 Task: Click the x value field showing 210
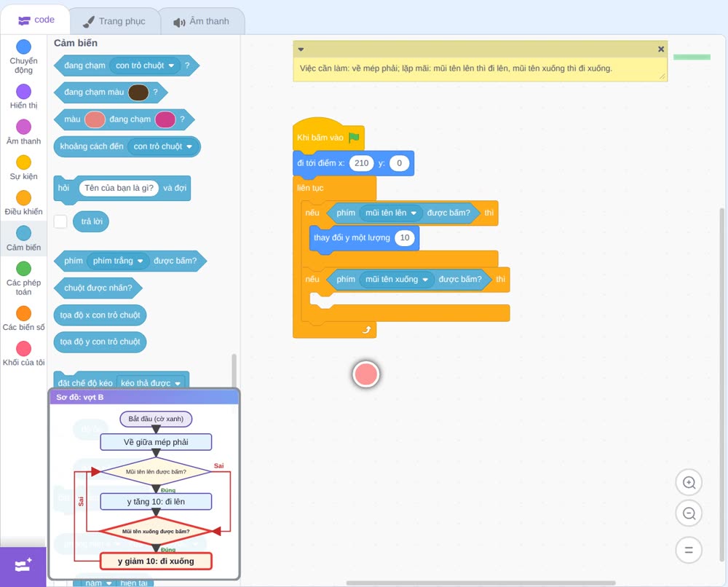pos(361,163)
